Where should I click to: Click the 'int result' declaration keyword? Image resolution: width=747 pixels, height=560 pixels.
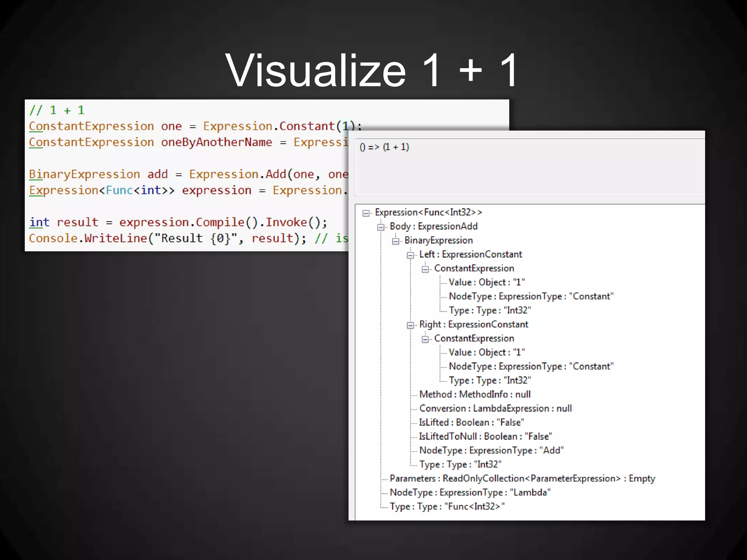39,222
